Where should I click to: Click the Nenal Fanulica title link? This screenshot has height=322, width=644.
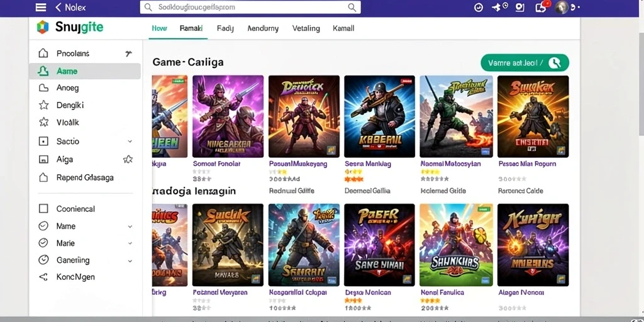pos(442,292)
